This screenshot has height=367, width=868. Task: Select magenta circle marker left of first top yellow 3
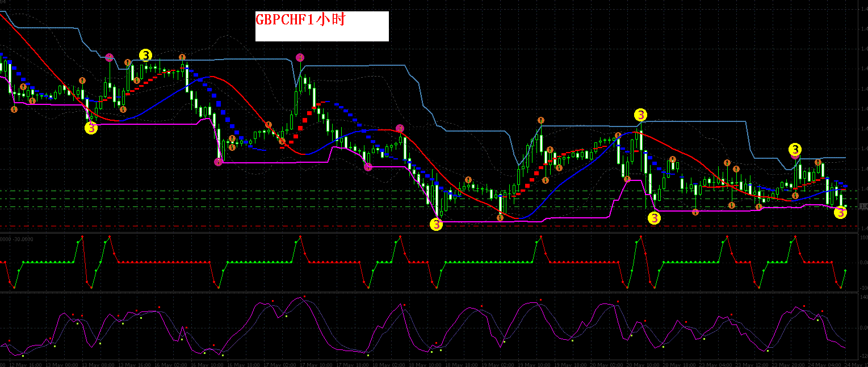coord(110,57)
